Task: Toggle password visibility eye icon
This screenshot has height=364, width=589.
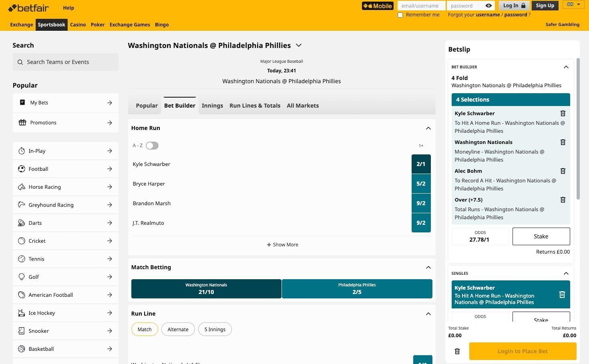Action: (488, 6)
